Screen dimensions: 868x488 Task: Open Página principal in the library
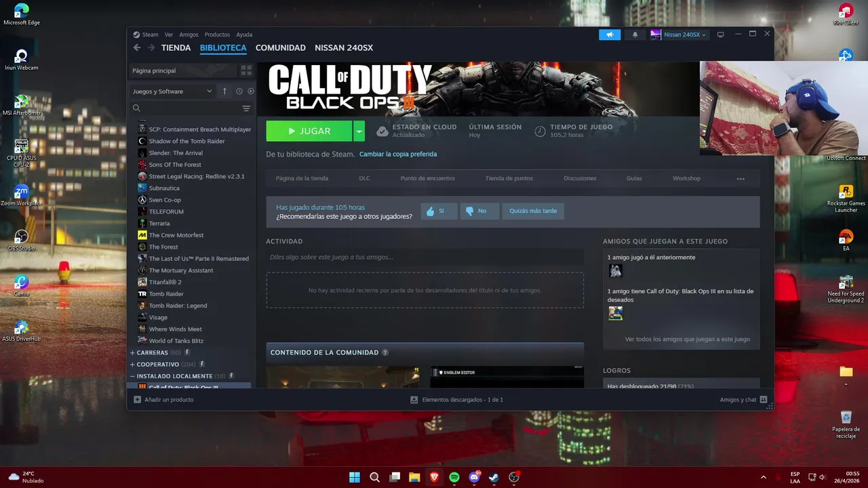[183, 70]
